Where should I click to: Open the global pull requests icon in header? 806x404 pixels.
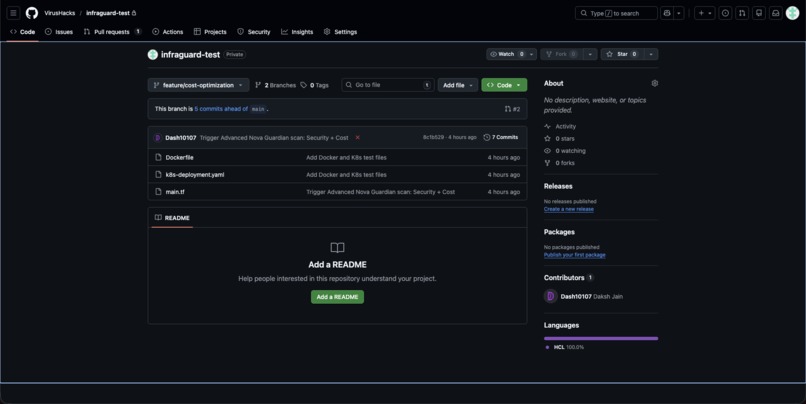742,13
